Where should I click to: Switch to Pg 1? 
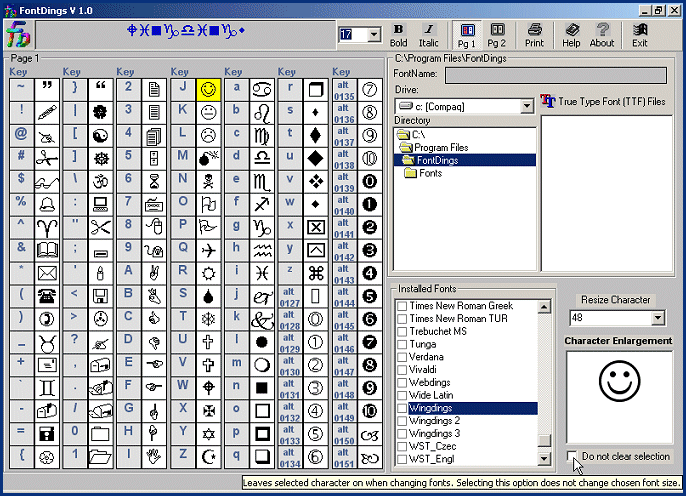pos(467,35)
